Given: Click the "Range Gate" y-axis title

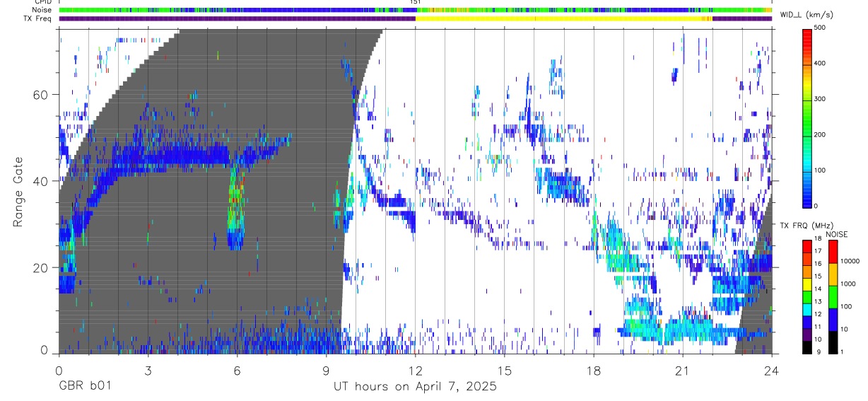Looking at the screenshot, I should click(18, 192).
